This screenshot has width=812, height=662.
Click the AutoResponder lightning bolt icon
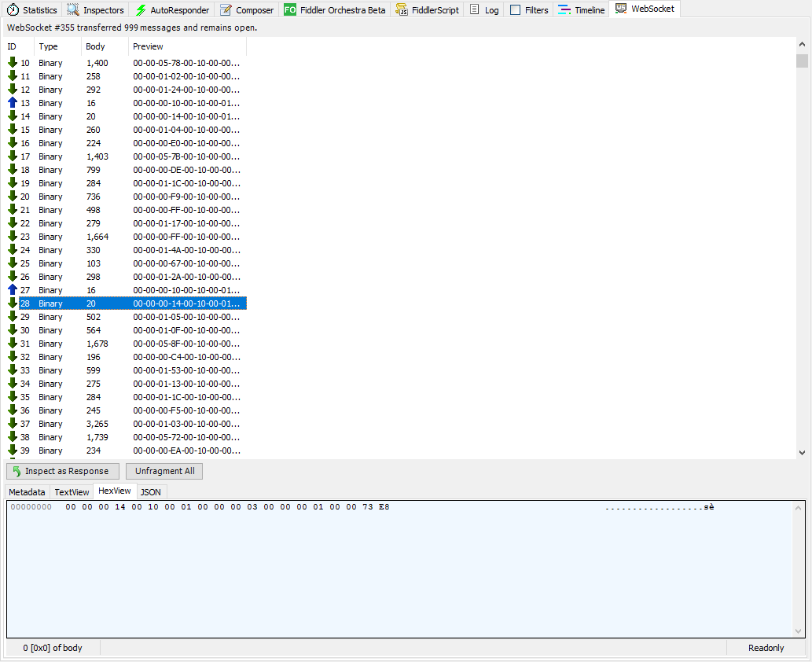[141, 10]
